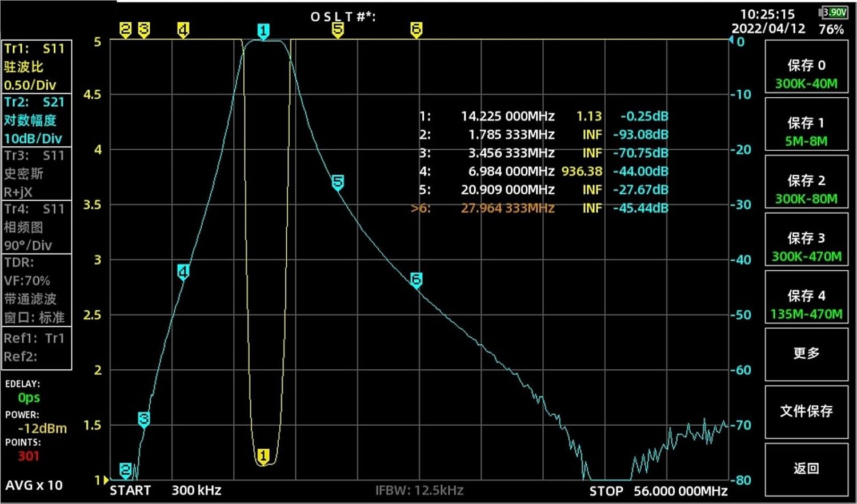The image size is (857, 504).
Task: Tap 90°/Div scale in Tr4 panel
Action: pos(27,245)
